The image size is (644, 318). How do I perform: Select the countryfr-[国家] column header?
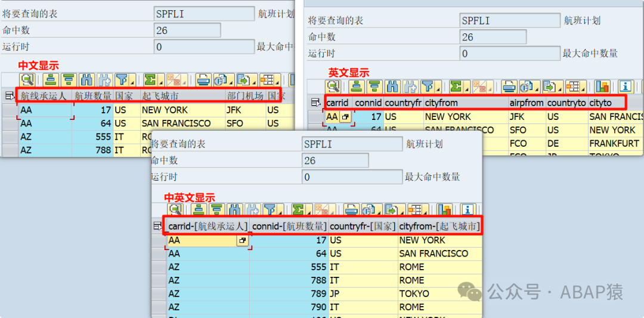click(363, 226)
